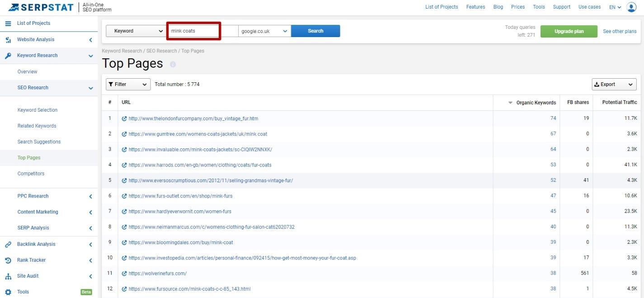This screenshot has height=298, width=644.
Task: Select Top Pages in the sidebar
Action: 29,158
